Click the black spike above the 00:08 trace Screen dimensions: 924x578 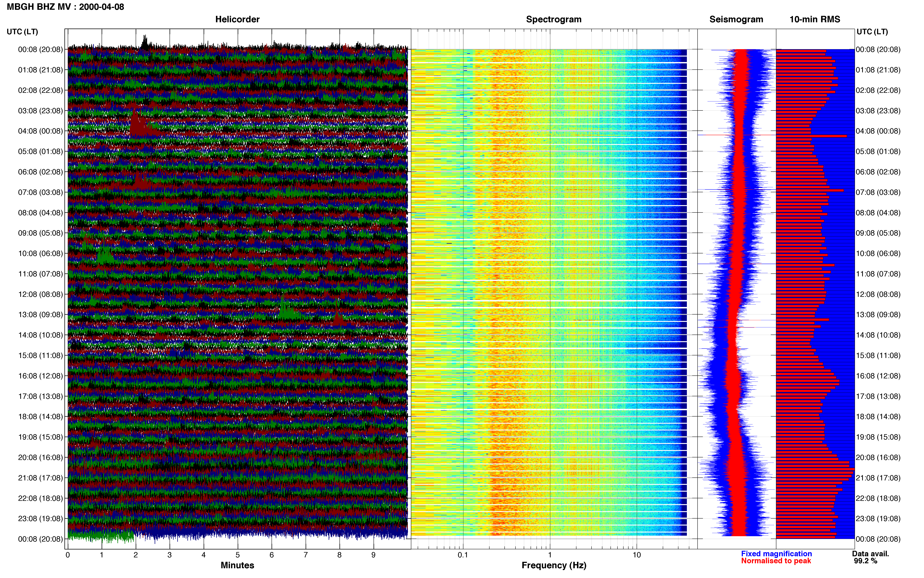(x=145, y=42)
